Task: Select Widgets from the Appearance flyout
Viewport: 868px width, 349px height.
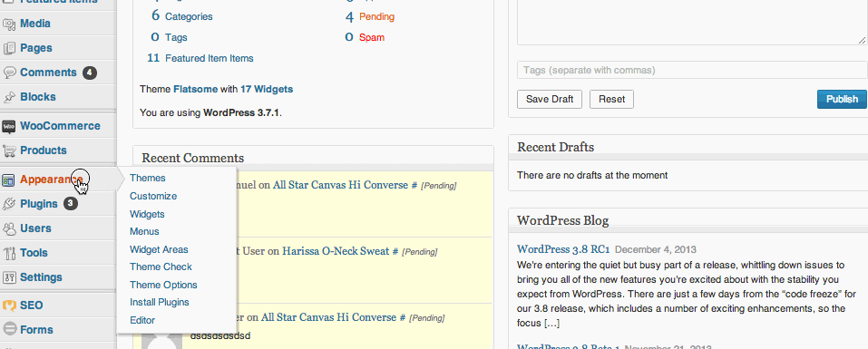Action: point(147,214)
